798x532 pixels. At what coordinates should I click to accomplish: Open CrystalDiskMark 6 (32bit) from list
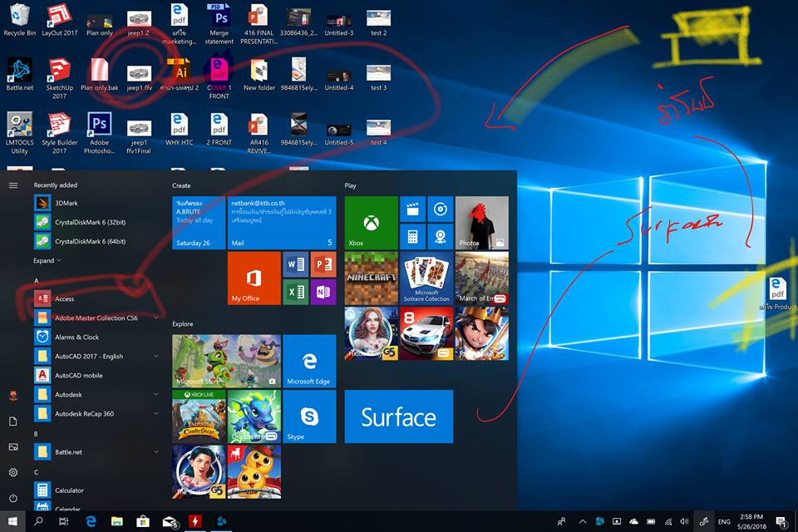(x=96, y=222)
